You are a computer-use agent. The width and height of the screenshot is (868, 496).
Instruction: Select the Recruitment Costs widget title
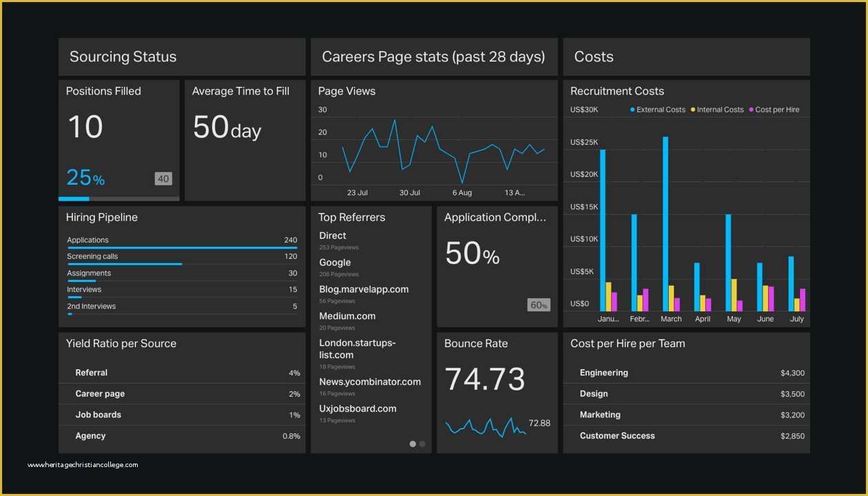[x=617, y=91]
